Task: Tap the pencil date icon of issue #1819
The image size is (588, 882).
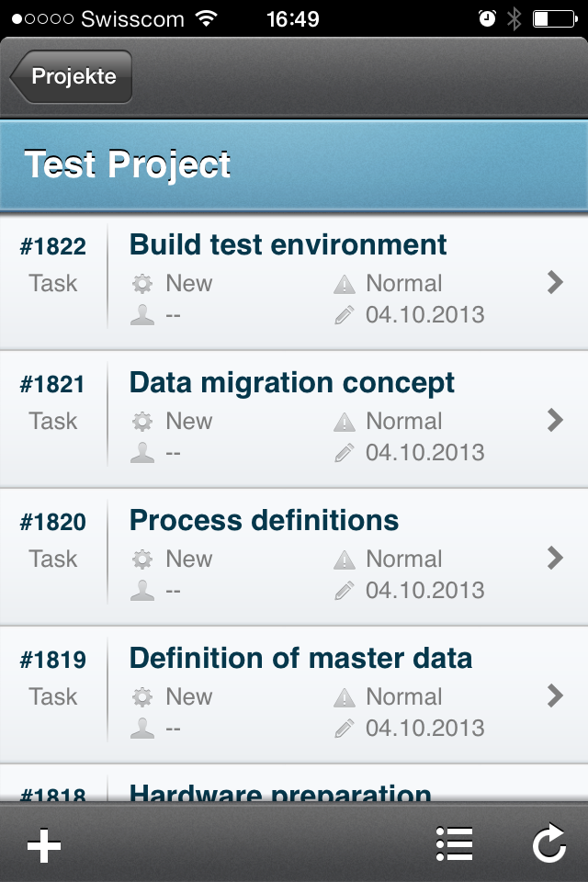Action: pos(345,728)
